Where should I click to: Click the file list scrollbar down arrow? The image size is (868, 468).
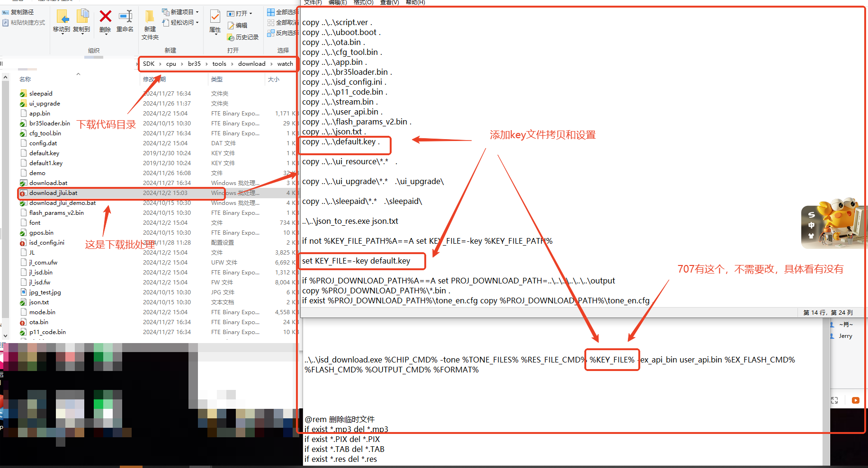5,336
